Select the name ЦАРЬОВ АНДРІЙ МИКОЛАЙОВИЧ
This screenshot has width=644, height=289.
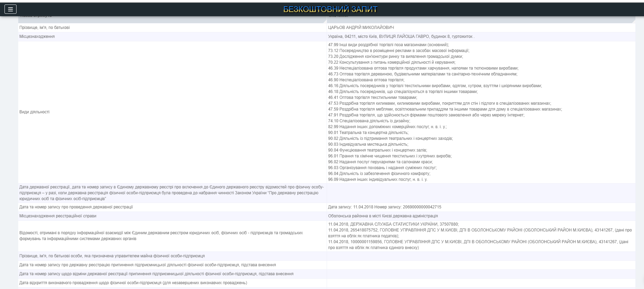pyautogui.click(x=361, y=28)
